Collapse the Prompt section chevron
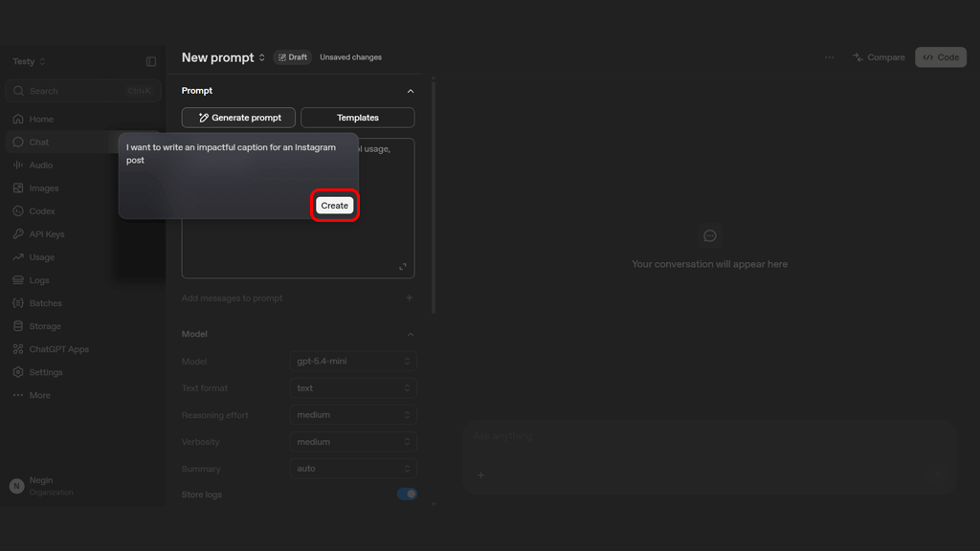The image size is (980, 551). pyautogui.click(x=410, y=91)
